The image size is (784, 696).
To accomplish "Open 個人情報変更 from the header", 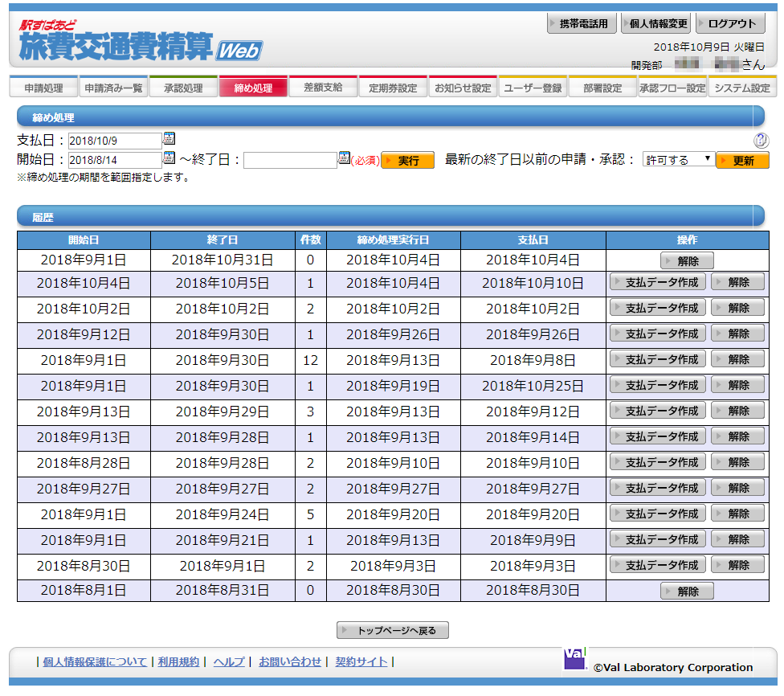I will [x=657, y=24].
